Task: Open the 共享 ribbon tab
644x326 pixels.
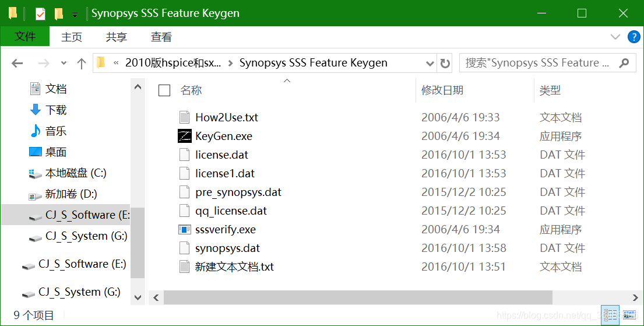Action: (116, 37)
